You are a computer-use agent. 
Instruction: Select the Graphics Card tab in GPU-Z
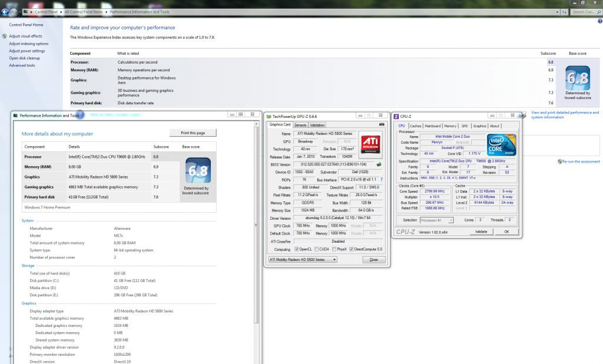coord(280,125)
